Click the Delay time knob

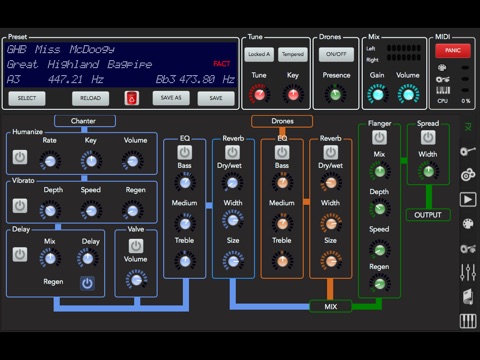[x=88, y=259]
